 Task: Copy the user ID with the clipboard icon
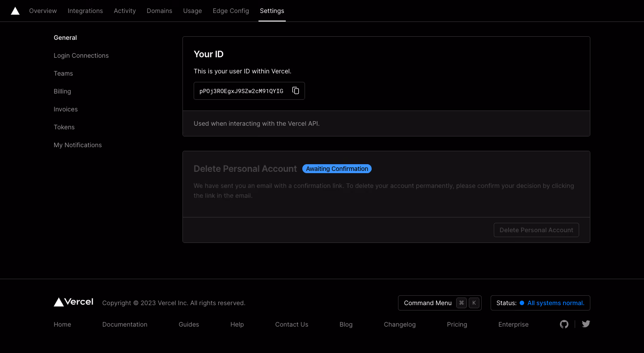[x=296, y=91]
